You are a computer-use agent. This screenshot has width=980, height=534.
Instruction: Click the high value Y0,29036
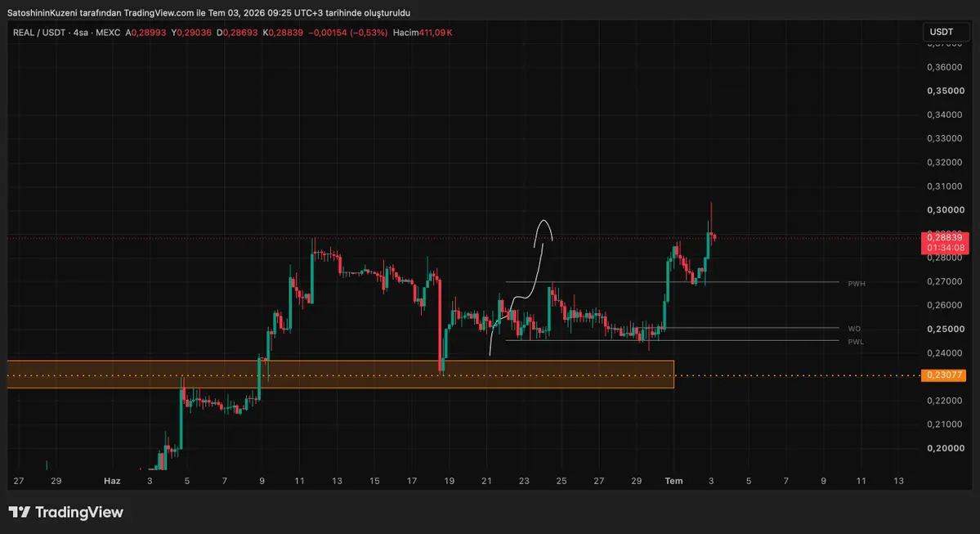click(191, 33)
